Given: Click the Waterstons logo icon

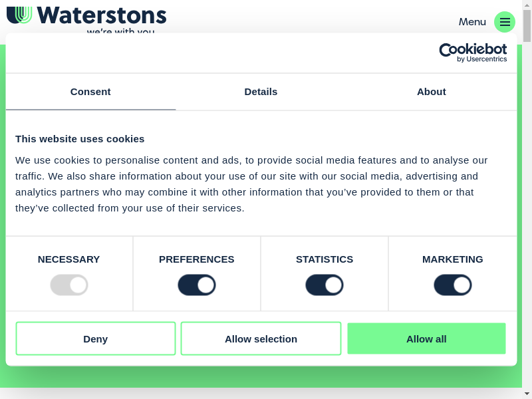Looking at the screenshot, I should (x=19, y=14).
